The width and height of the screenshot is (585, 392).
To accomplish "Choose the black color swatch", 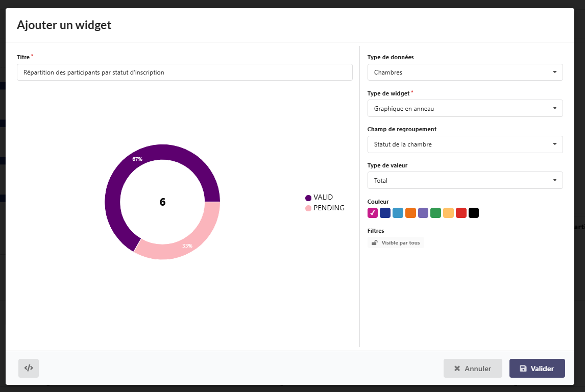I will pyautogui.click(x=474, y=213).
